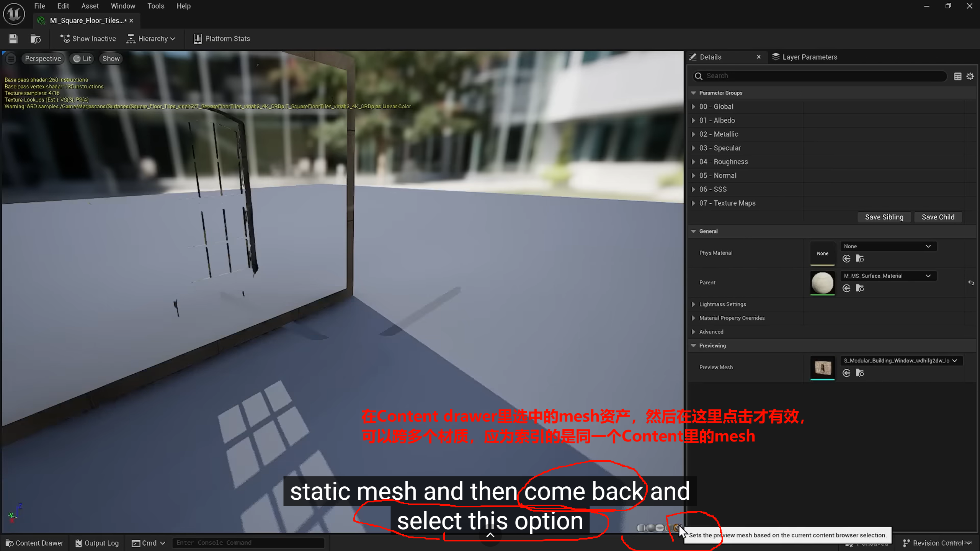
Task: Click the Browse to asset toolbar icon
Action: pyautogui.click(x=35, y=39)
